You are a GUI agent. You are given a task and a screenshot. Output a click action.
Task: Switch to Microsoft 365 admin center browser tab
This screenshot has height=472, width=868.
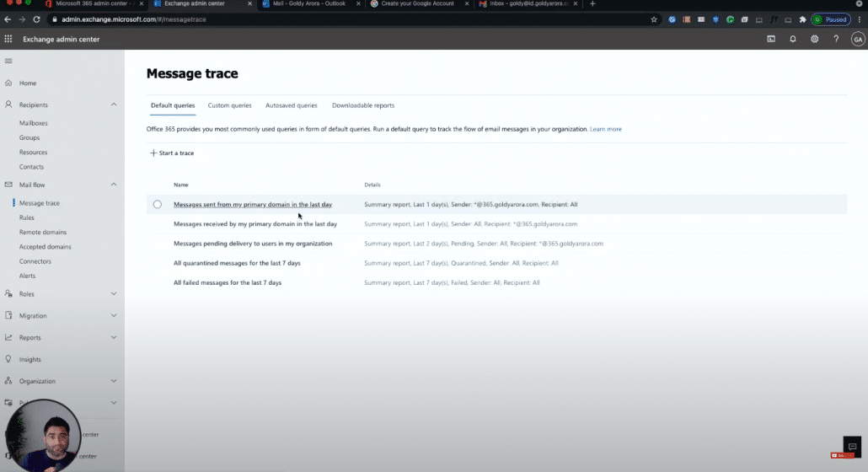[x=91, y=4]
